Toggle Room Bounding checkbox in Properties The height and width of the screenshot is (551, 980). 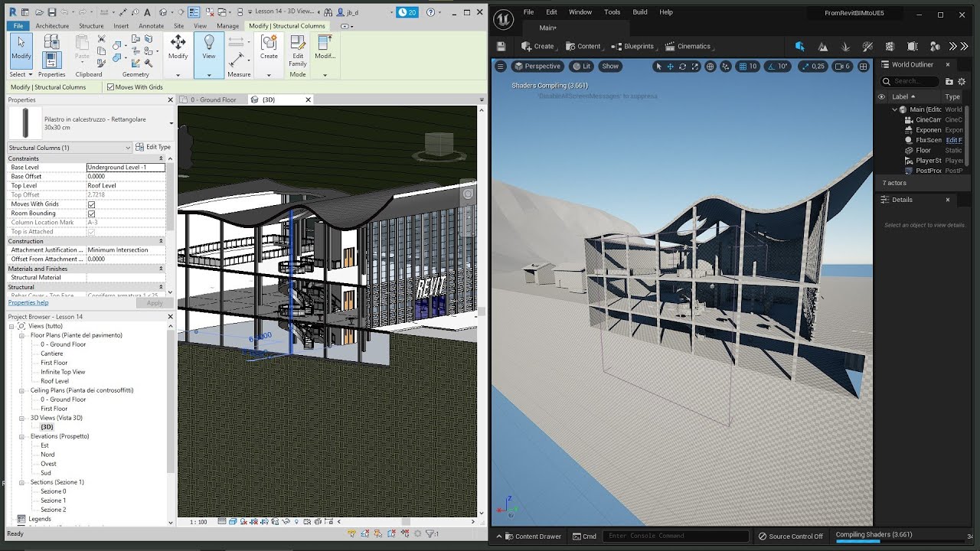(92, 214)
